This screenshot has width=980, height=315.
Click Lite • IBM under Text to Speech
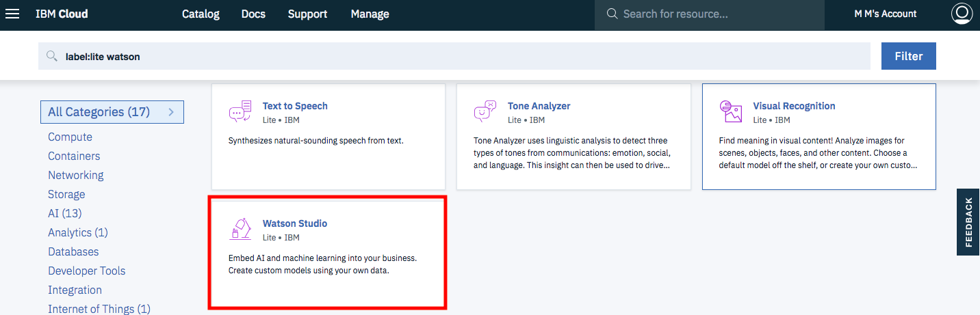281,120
